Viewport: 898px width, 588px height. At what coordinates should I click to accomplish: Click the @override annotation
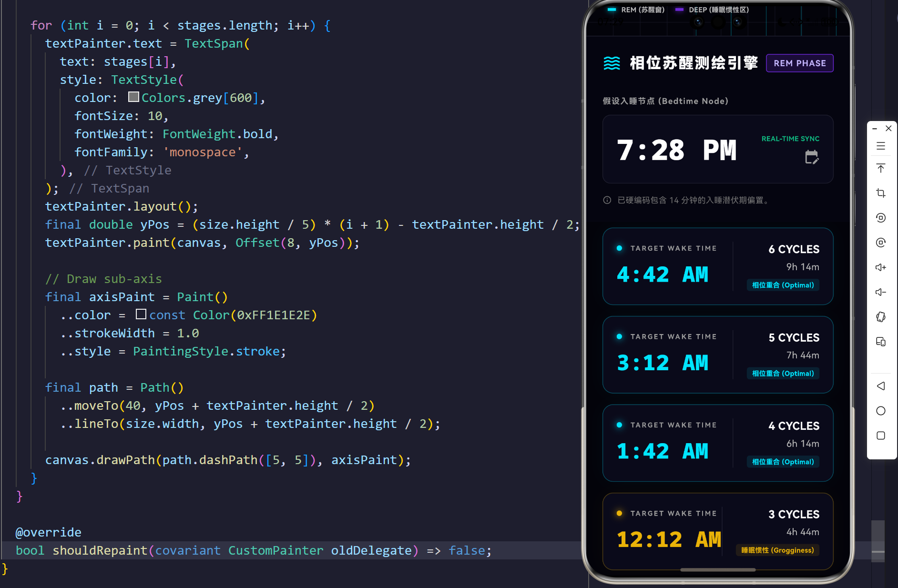[49, 532]
